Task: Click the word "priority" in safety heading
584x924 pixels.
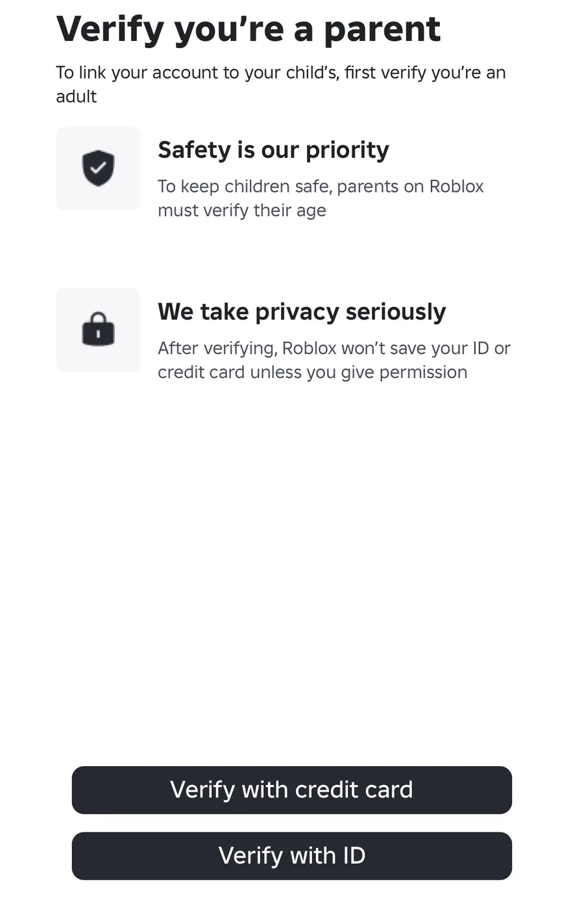Action: [x=347, y=150]
